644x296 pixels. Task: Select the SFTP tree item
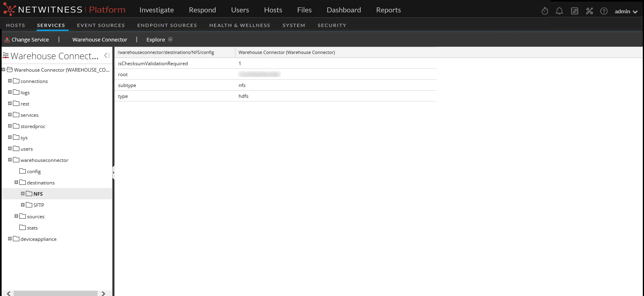click(x=39, y=205)
